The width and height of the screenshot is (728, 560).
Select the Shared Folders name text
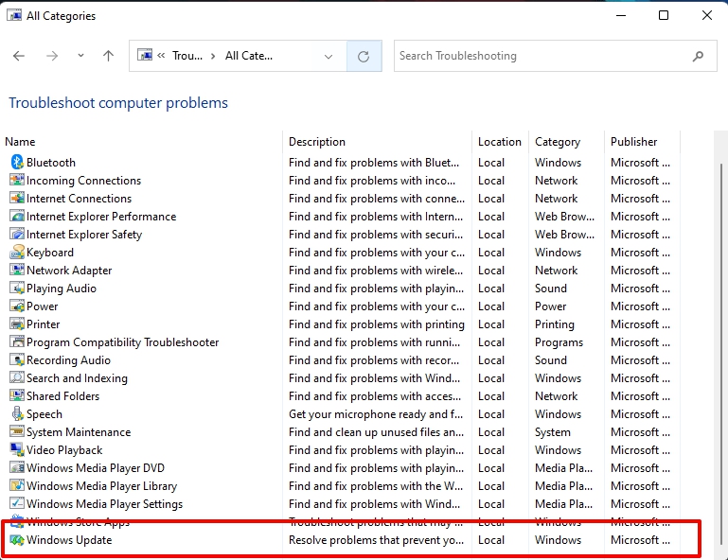[63, 396]
